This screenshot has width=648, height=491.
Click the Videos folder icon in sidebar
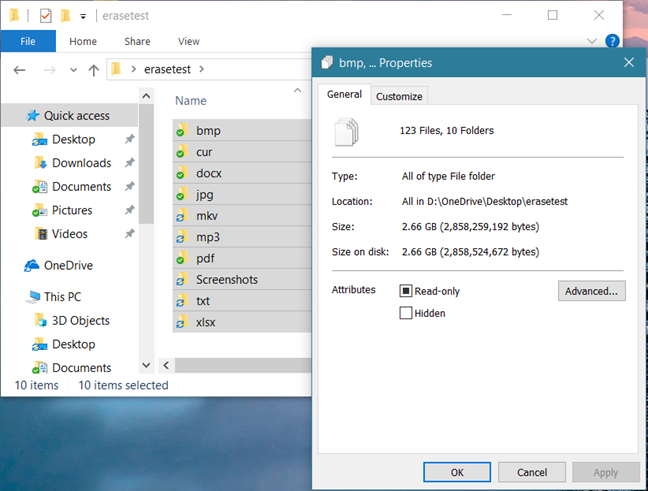pyautogui.click(x=40, y=234)
